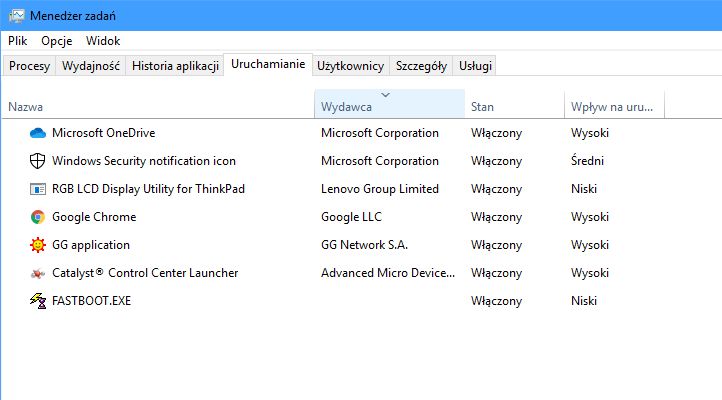Click the GG application sun icon

38,245
